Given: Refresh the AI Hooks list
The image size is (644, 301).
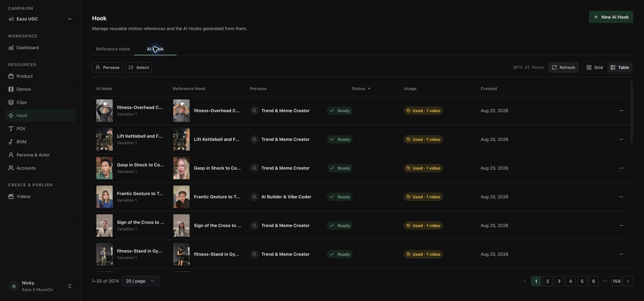Looking at the screenshot, I should pyautogui.click(x=563, y=68).
